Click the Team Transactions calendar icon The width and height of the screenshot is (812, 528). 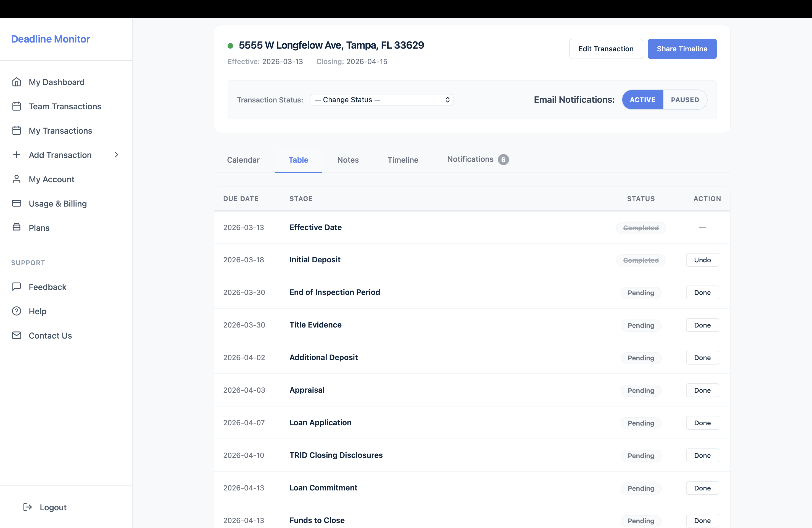(16, 106)
